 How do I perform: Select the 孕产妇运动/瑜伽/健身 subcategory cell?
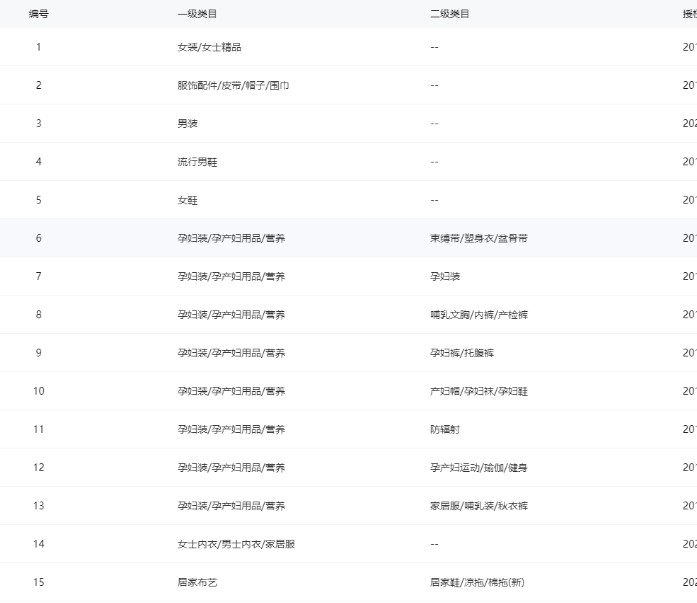click(x=478, y=467)
